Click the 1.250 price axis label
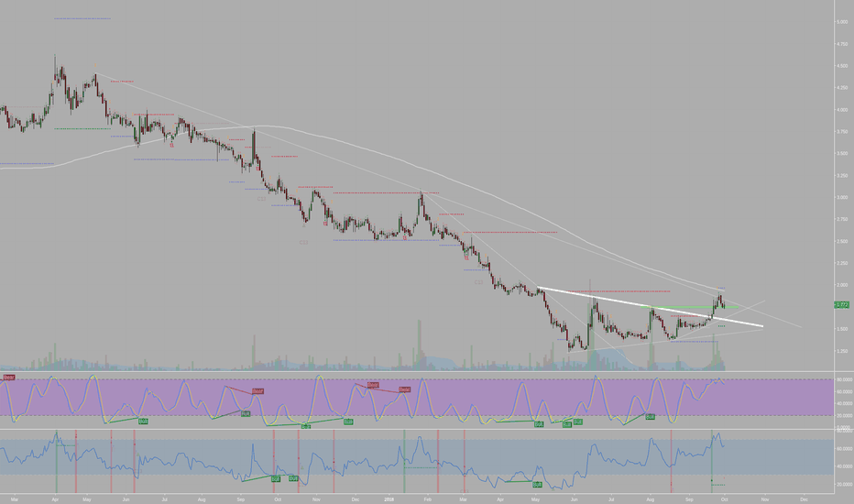The image size is (854, 504). pyautogui.click(x=843, y=351)
